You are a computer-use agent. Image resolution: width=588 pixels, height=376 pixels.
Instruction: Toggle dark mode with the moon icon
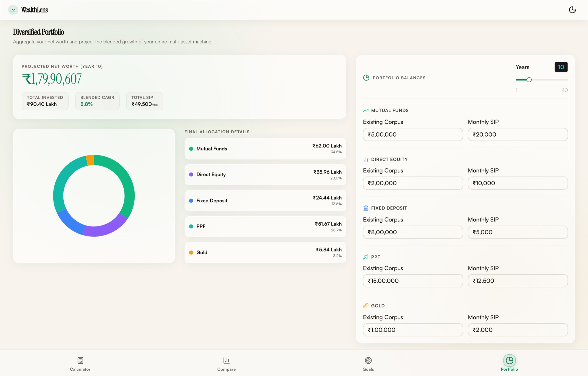pyautogui.click(x=572, y=10)
